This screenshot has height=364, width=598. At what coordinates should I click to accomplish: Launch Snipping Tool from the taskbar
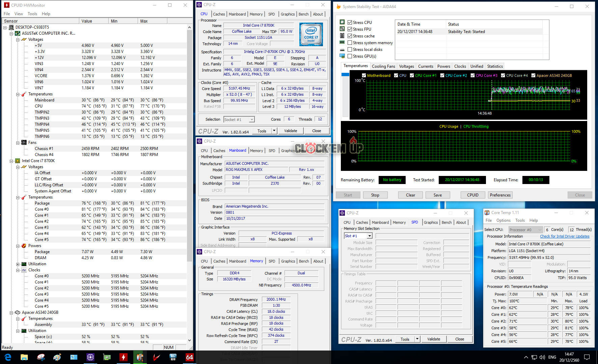pyautogui.click(x=41, y=357)
